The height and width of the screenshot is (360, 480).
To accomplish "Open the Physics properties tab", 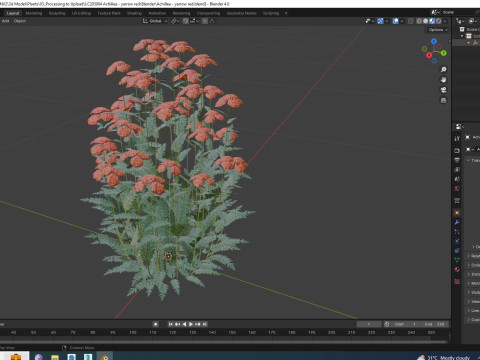I will tap(457, 241).
